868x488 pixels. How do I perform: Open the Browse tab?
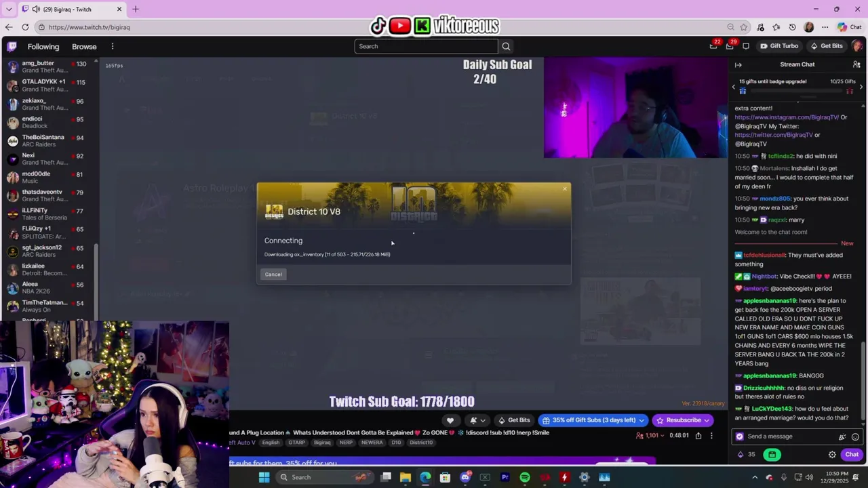pos(84,46)
